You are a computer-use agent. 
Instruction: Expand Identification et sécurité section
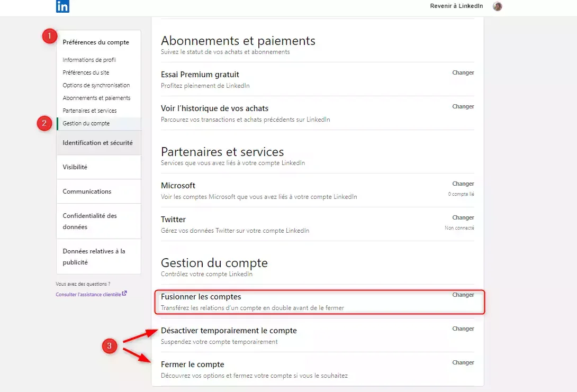click(x=98, y=143)
